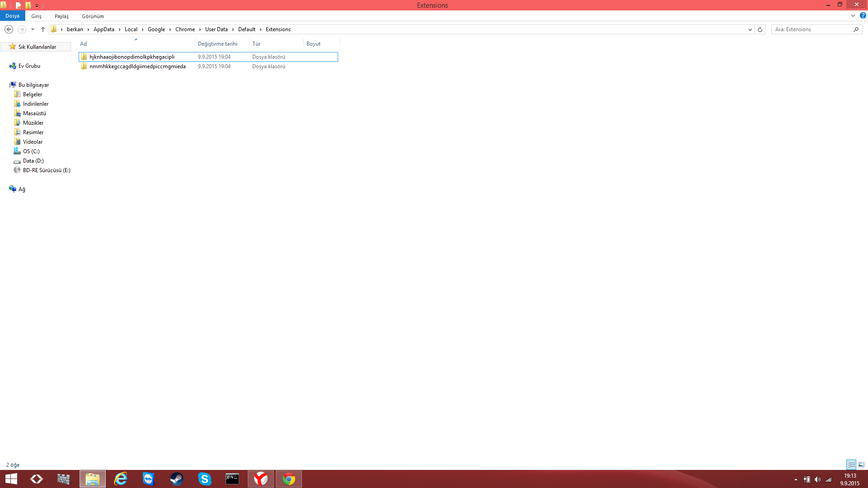The width and height of the screenshot is (868, 488).
Task: Open Steam from the taskbar
Action: [x=176, y=479]
